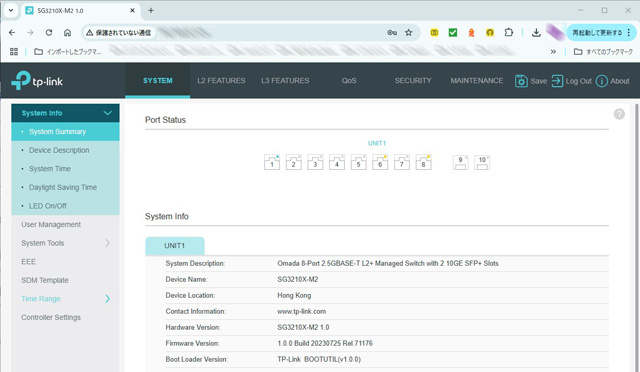640x372 pixels.
Task: Click port 3 icon in Port Status
Action: tap(315, 162)
